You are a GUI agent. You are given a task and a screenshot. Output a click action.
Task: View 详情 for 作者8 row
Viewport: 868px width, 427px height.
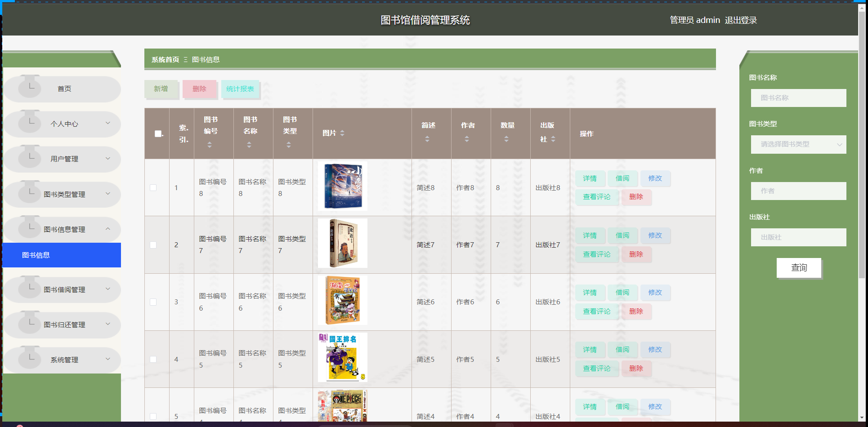590,178
